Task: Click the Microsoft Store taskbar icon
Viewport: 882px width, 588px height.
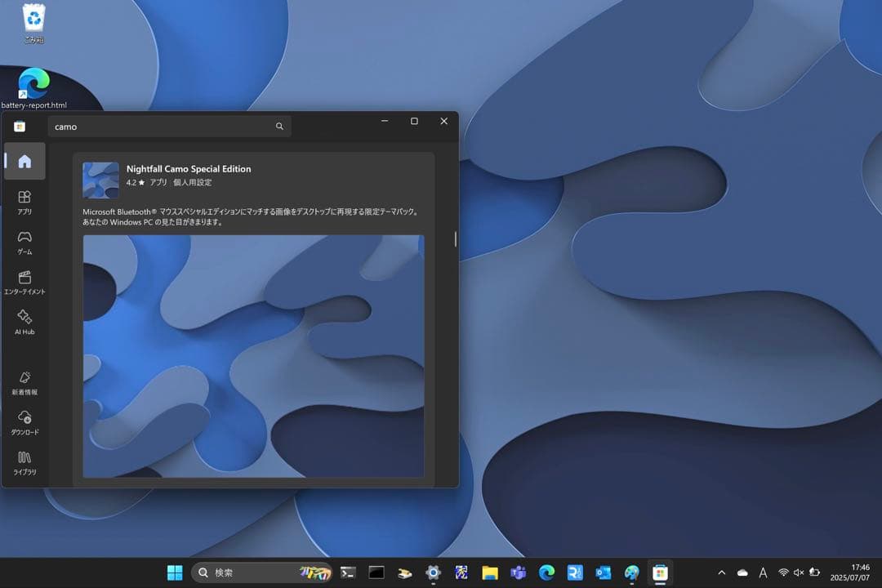Action: click(x=660, y=572)
